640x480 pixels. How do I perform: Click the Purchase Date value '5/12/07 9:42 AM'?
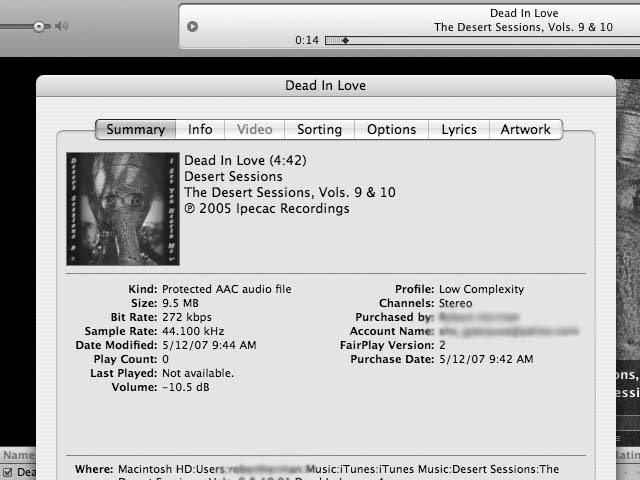pyautogui.click(x=486, y=359)
